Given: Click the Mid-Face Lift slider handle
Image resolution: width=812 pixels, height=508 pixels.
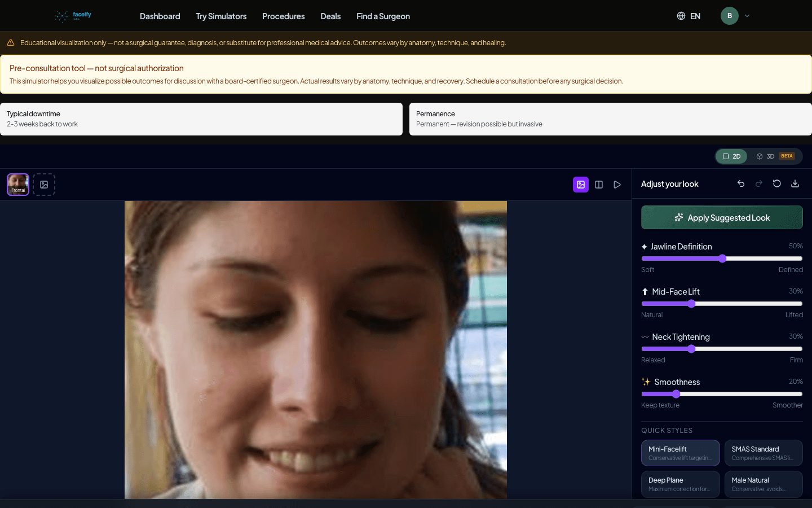Looking at the screenshot, I should click(x=691, y=304).
